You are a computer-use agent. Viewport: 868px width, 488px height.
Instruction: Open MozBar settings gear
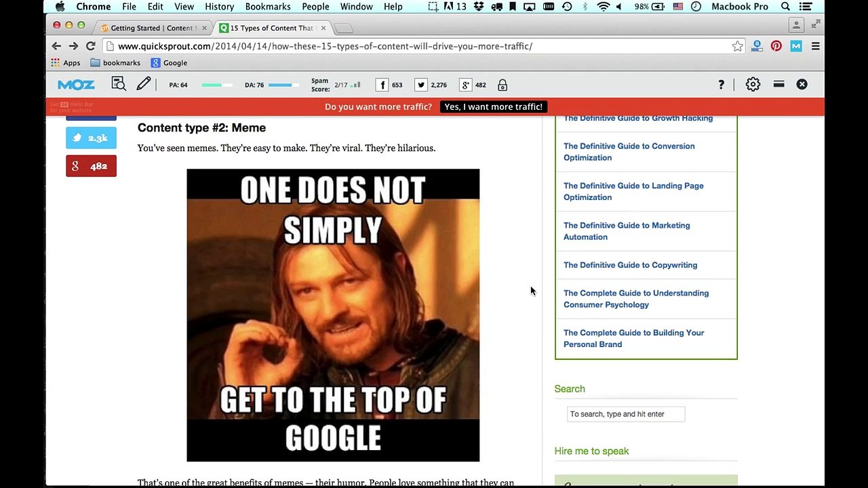pyautogui.click(x=753, y=85)
